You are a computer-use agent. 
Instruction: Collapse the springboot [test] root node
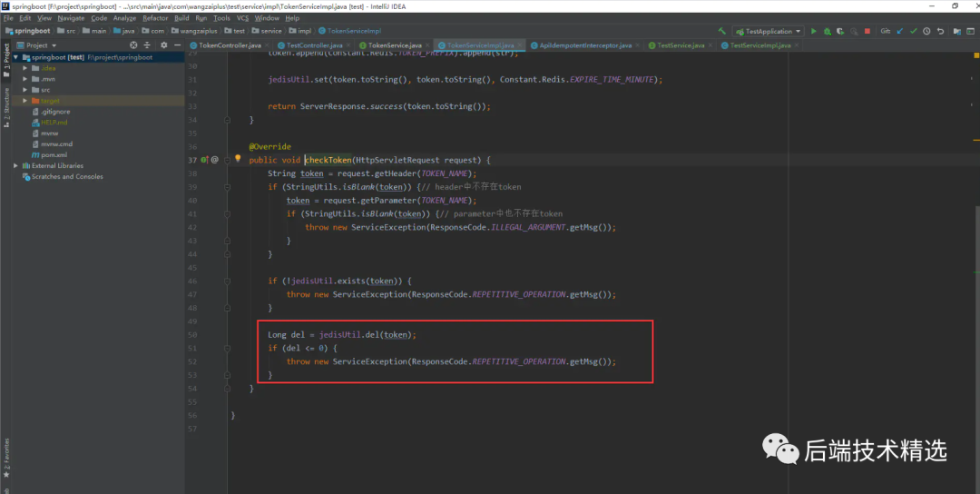[x=16, y=57]
